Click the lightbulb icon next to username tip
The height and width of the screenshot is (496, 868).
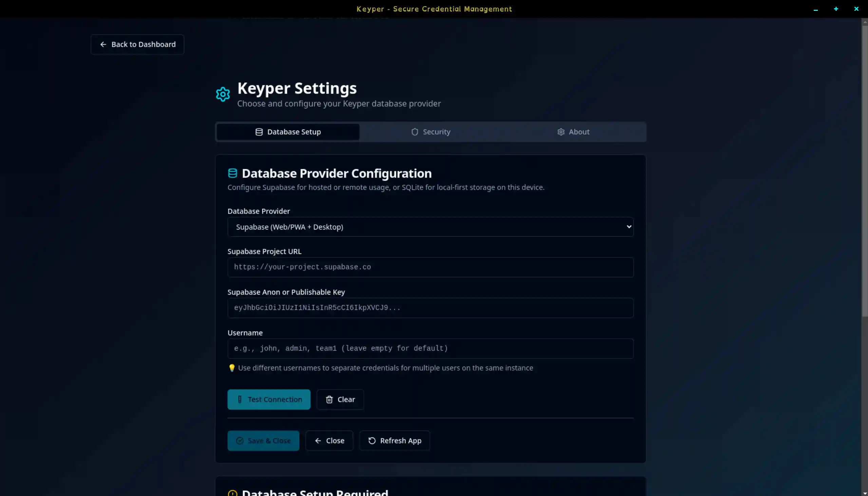pyautogui.click(x=232, y=368)
